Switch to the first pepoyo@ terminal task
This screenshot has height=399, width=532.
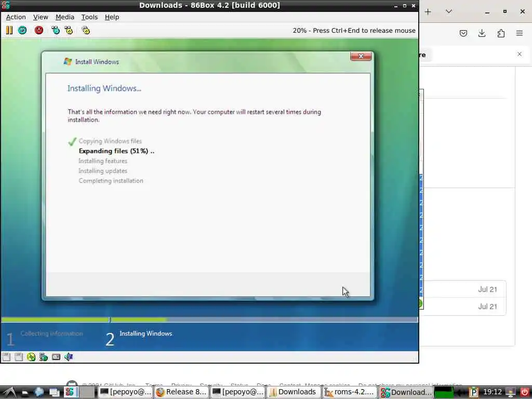pos(125,392)
